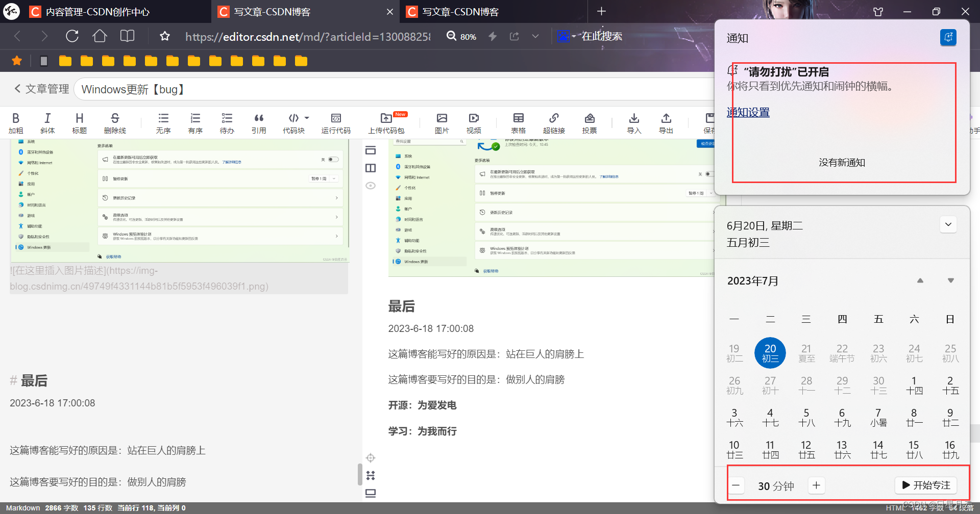Image resolution: width=980 pixels, height=514 pixels.
Task: Click the 在此搜索 search box
Action: 602,36
